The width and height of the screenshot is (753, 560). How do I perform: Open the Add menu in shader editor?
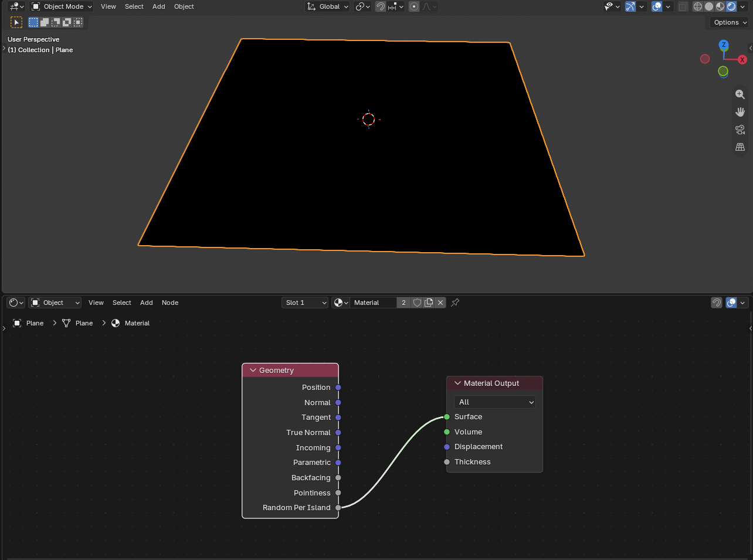[147, 303]
